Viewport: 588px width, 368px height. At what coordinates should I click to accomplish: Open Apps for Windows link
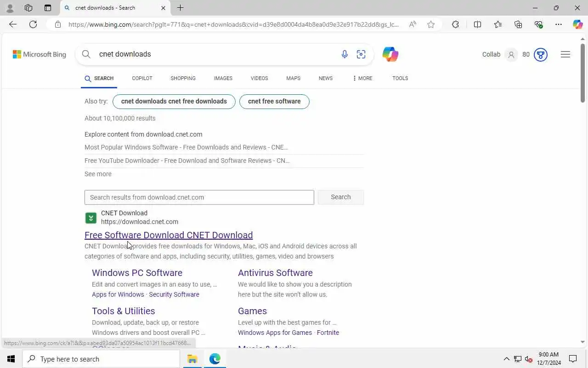(118, 294)
